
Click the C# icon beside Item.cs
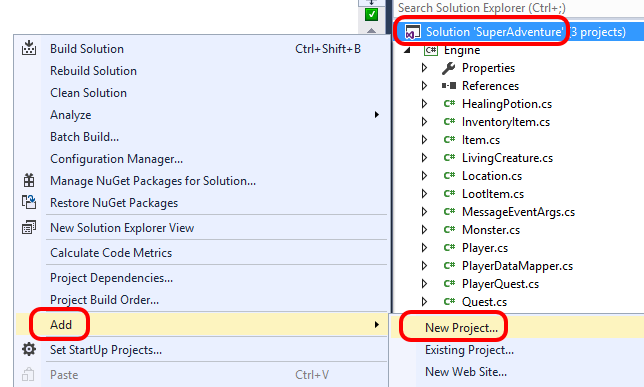[449, 140]
